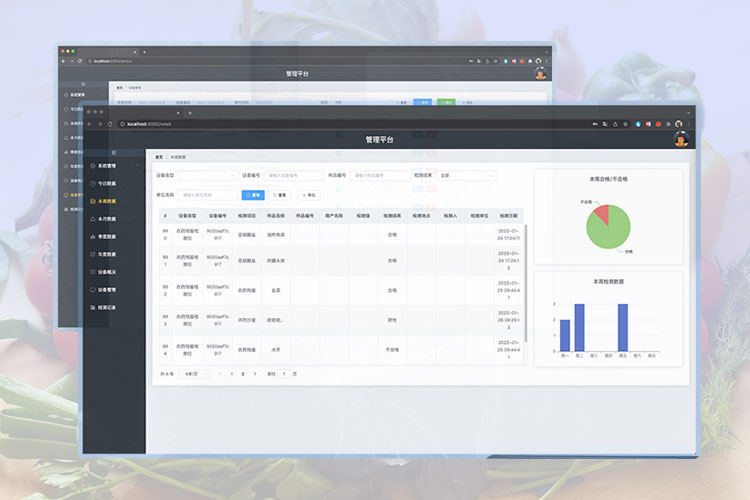750x500 pixels.
Task: Open the 设备类型 dropdown
Action: (207, 175)
